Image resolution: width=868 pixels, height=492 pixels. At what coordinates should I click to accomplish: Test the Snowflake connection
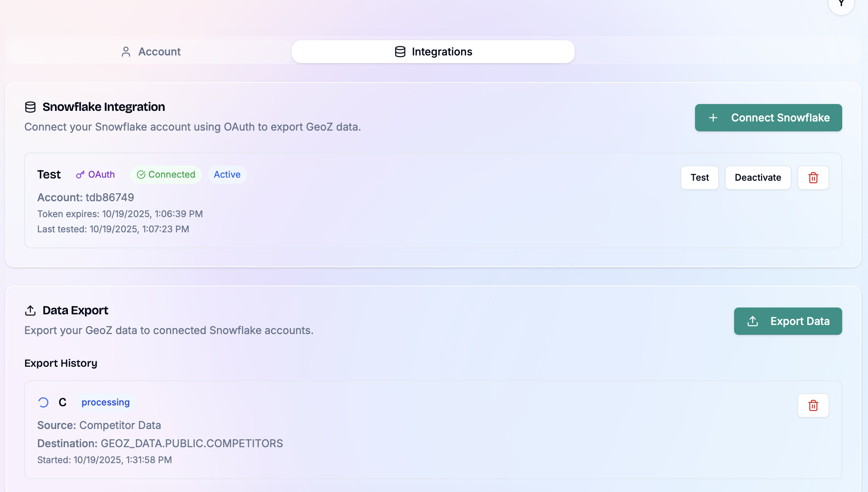tap(699, 178)
